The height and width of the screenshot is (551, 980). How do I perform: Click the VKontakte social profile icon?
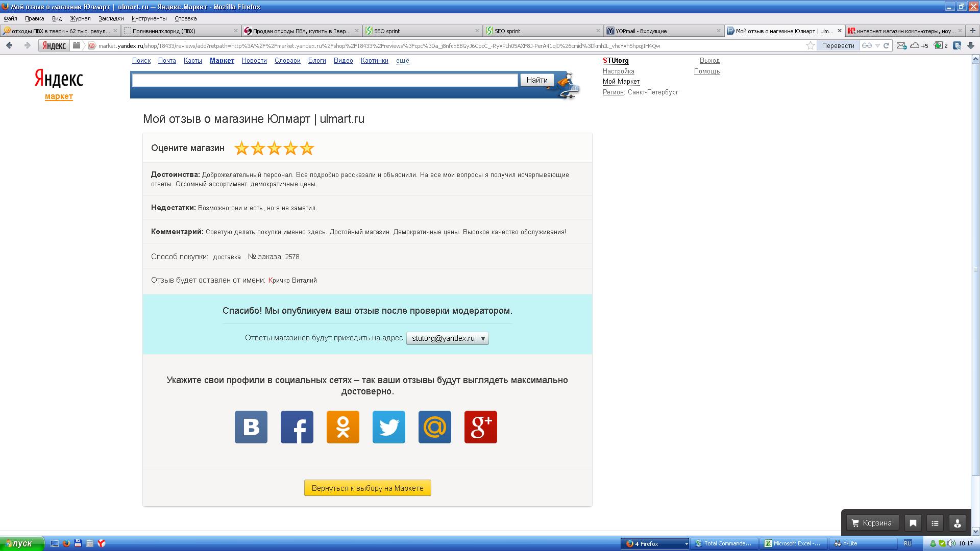[x=251, y=427]
